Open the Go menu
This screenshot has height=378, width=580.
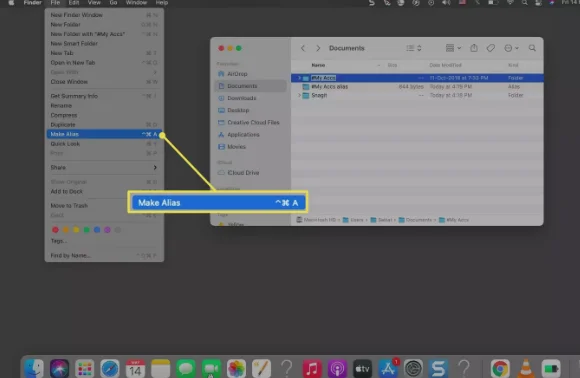pos(113,3)
